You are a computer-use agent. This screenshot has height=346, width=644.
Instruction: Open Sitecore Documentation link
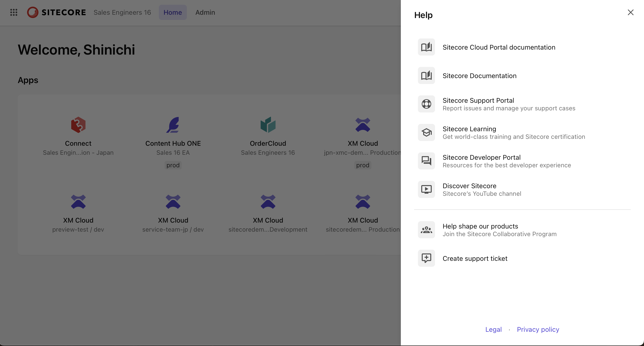pos(479,76)
